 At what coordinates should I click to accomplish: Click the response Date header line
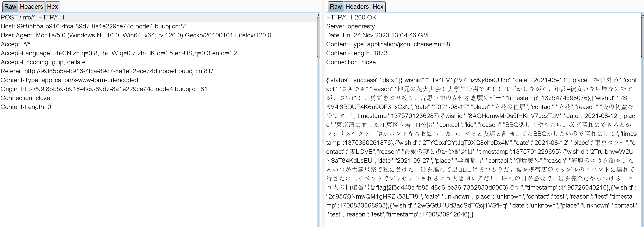(x=379, y=35)
